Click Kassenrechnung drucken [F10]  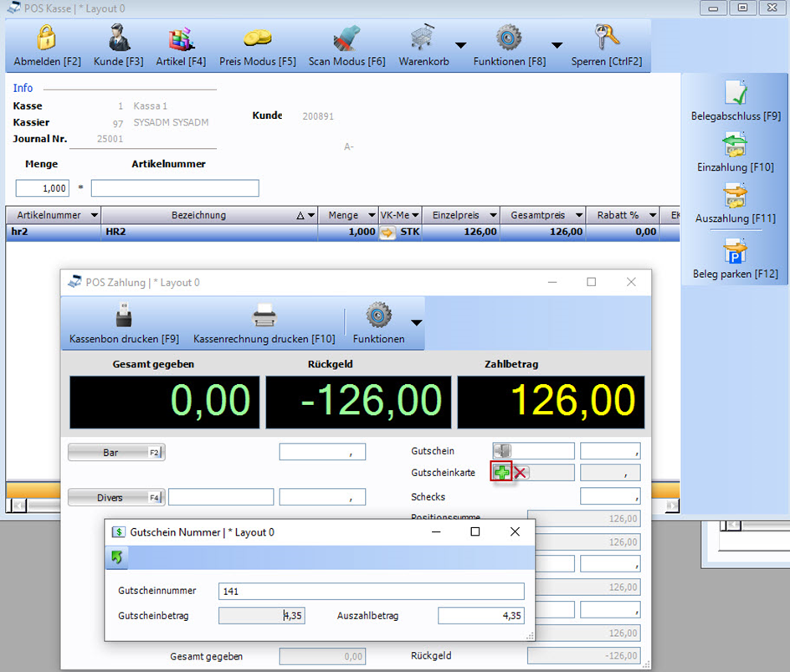pos(264,325)
